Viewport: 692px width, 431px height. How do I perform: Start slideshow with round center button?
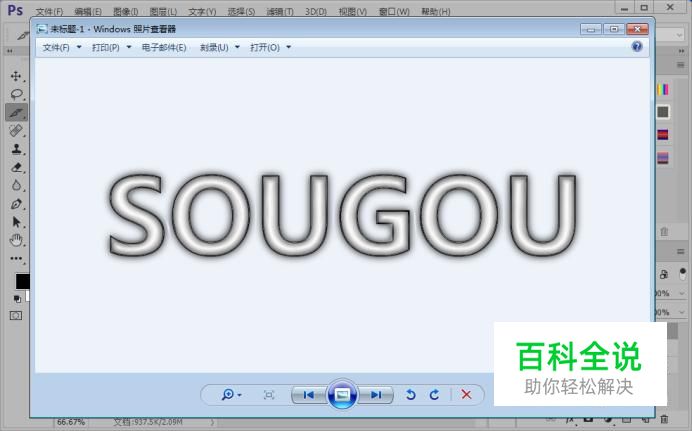(342, 394)
